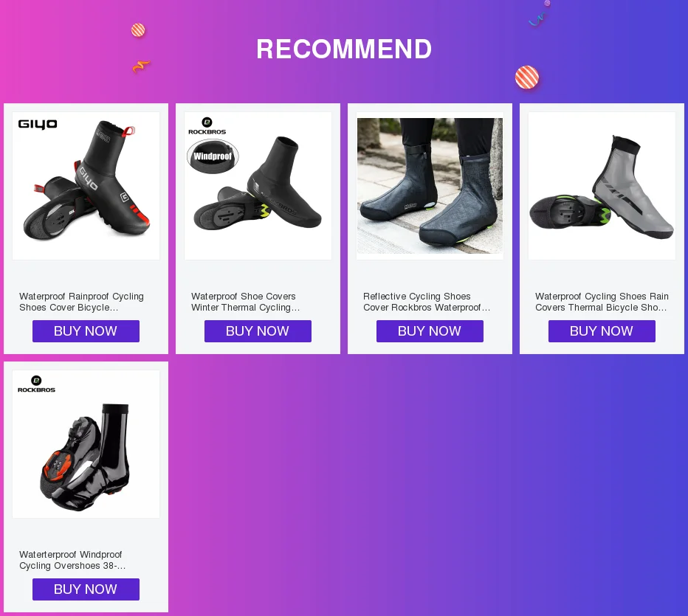Buy the Waterproof Rainproof Cycling Shoes Cover
The image size is (688, 616).
(x=86, y=331)
